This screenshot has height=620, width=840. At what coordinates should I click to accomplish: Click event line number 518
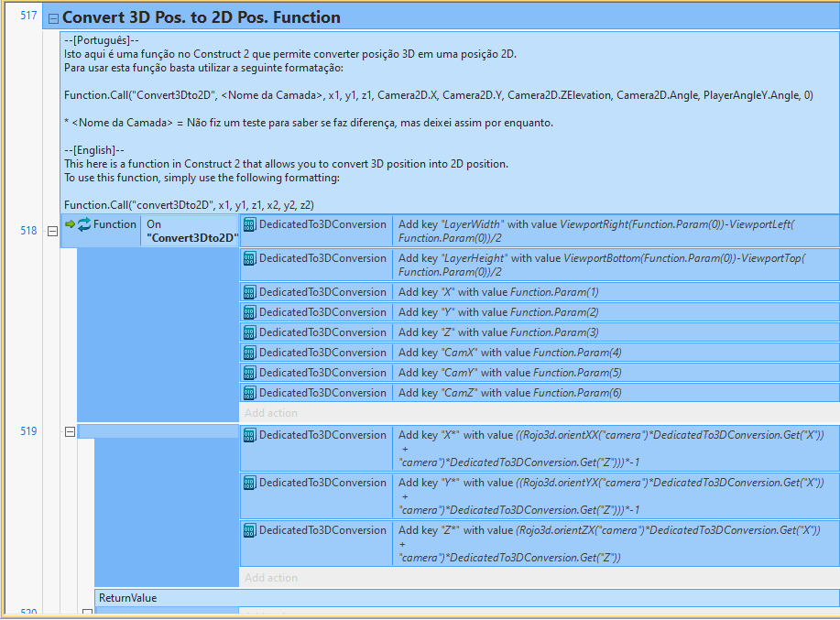pos(28,231)
